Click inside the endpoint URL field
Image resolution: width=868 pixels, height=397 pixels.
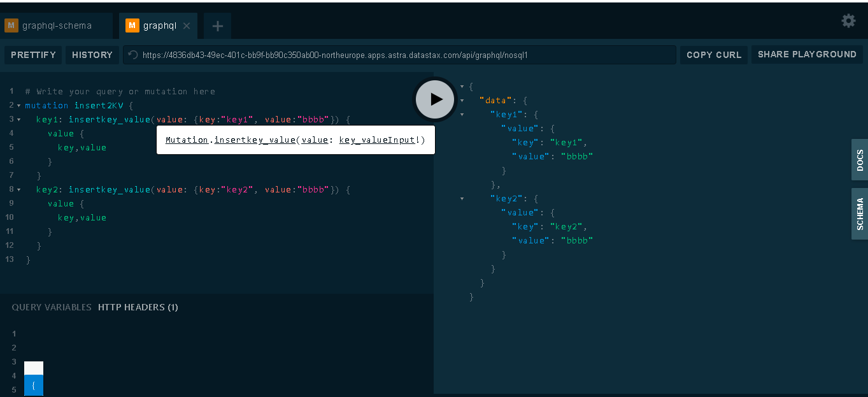[382, 54]
